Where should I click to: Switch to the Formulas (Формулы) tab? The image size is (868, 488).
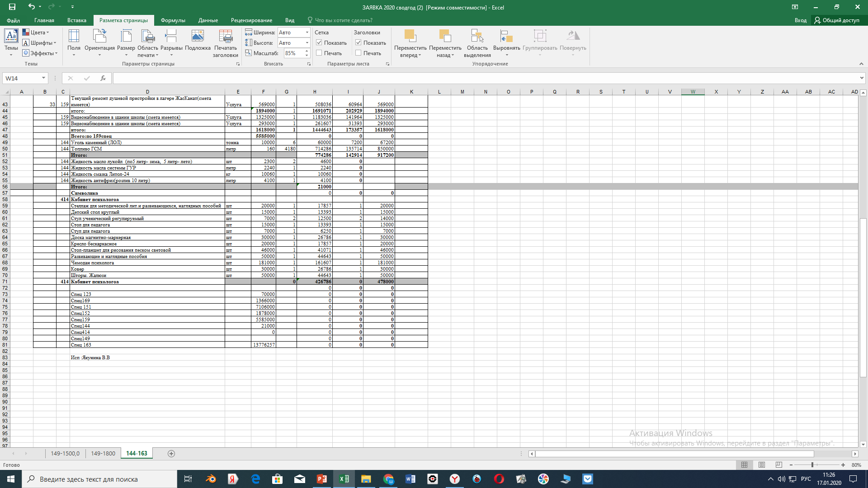173,20
